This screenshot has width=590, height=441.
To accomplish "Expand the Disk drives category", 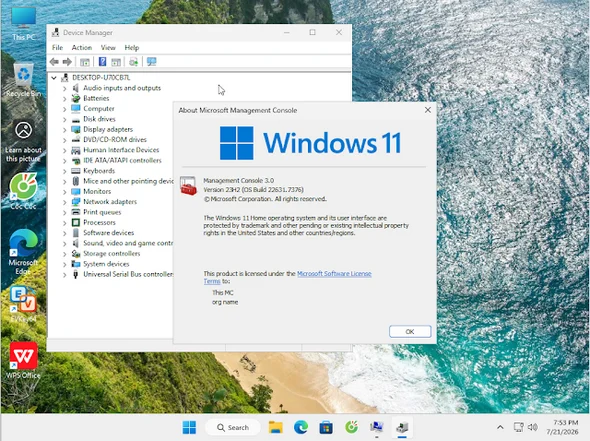I will 64,120.
